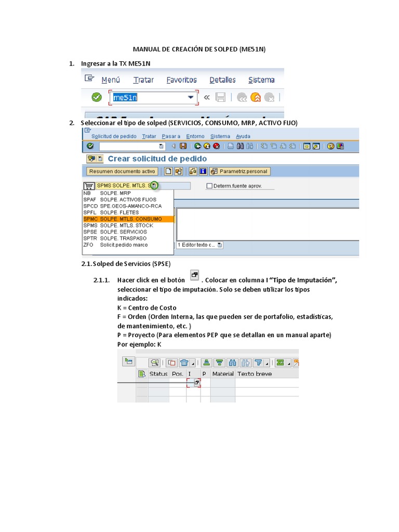399x532 pixels.
Task: Click the grey Cancel icon in top toolbar
Action: [269, 97]
